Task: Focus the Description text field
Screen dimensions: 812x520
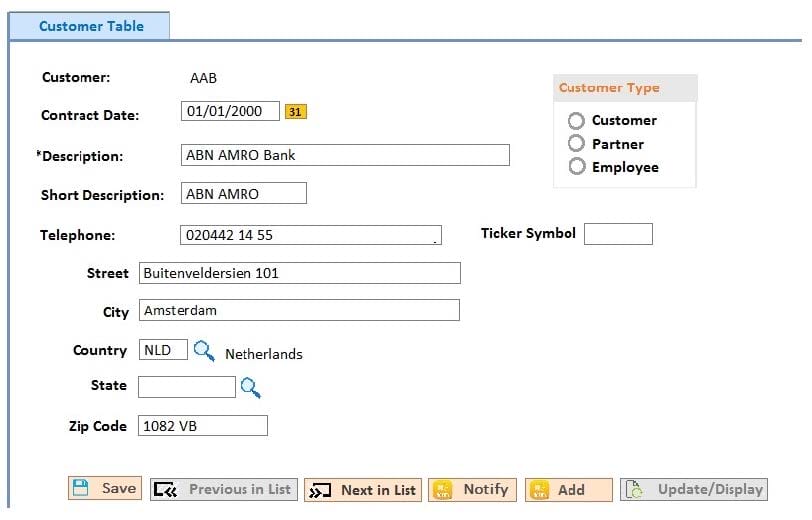Action: click(x=345, y=155)
